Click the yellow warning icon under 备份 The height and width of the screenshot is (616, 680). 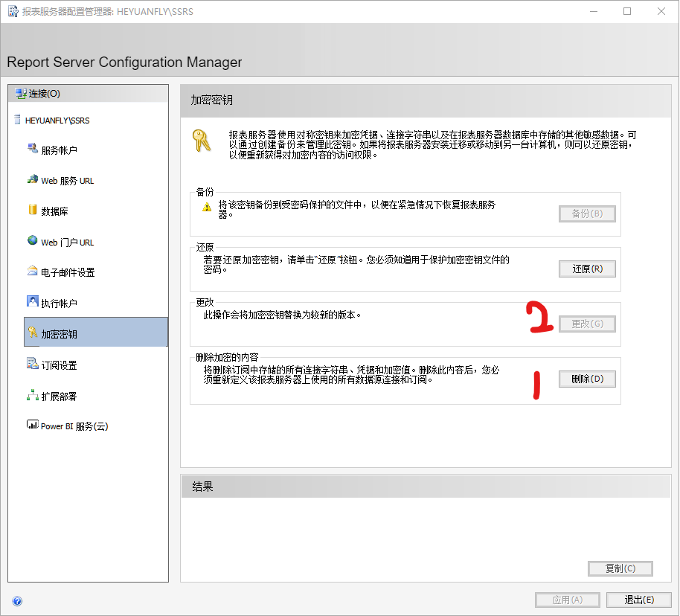click(207, 208)
